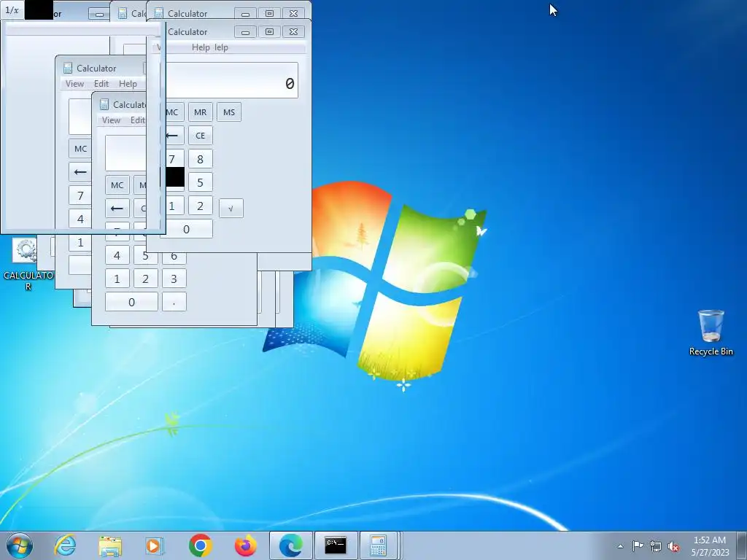The width and height of the screenshot is (747, 560).
Task: Close the calculator window showing 0
Action: point(293,32)
